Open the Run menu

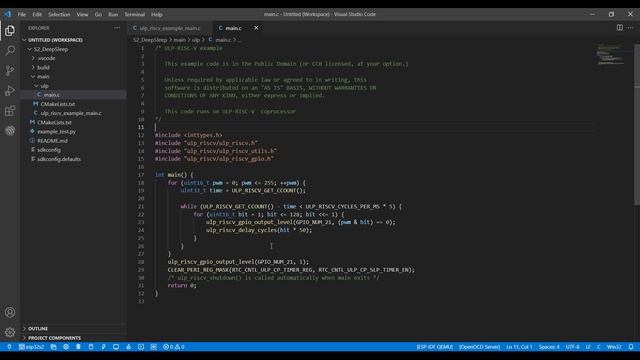click(113, 14)
